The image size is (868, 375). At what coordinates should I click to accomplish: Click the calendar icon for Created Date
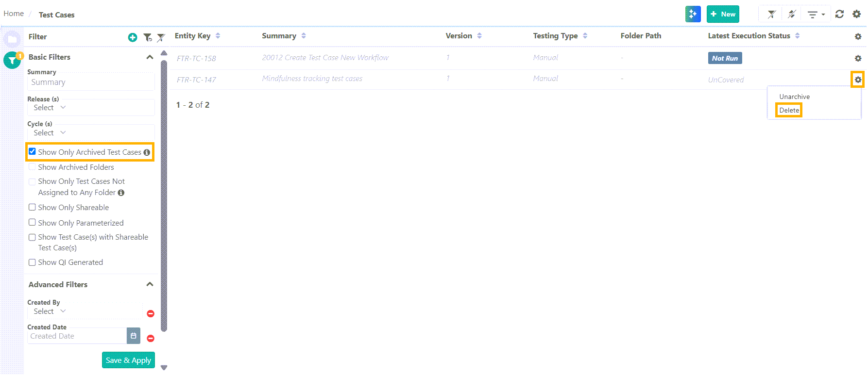[134, 336]
